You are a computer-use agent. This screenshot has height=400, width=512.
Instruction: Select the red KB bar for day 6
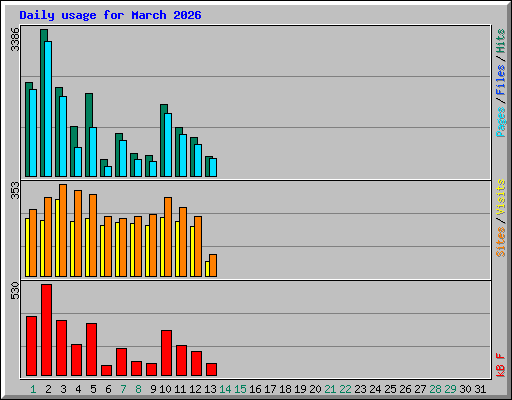(x=106, y=371)
